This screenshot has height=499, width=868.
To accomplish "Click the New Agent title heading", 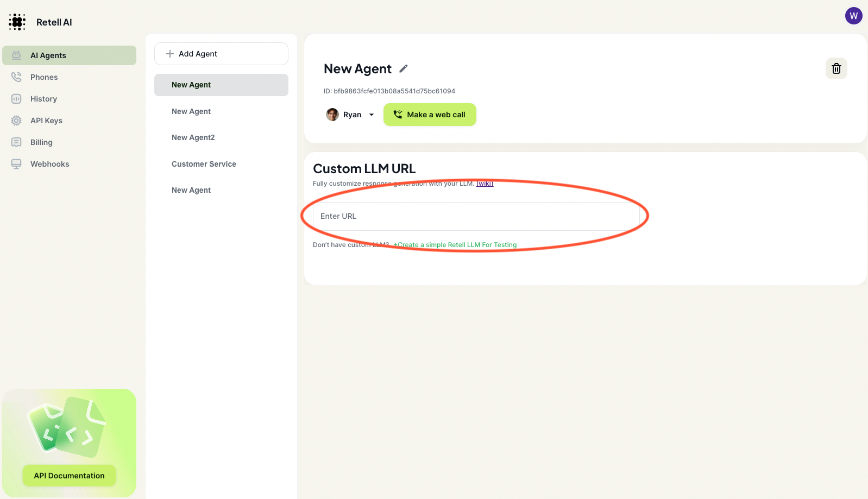I will pyautogui.click(x=357, y=69).
